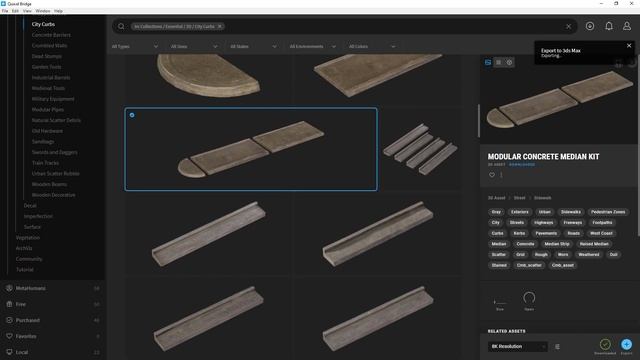Image resolution: width=640 pixels, height=360 pixels.
Task: Click the Highways tag
Action: coord(544,222)
